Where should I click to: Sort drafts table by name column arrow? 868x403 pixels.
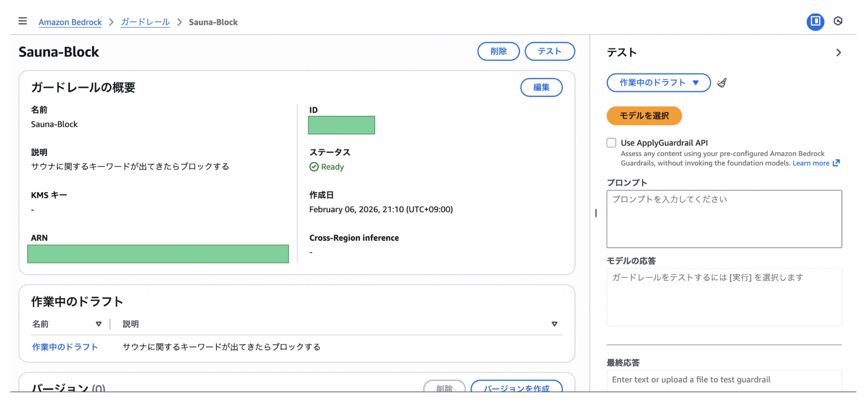click(98, 324)
